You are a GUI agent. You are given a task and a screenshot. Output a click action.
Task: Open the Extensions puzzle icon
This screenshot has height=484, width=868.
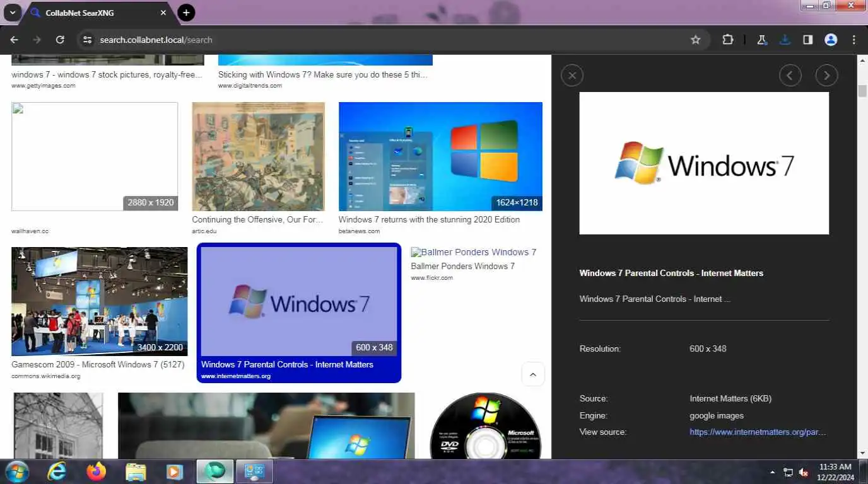click(728, 40)
